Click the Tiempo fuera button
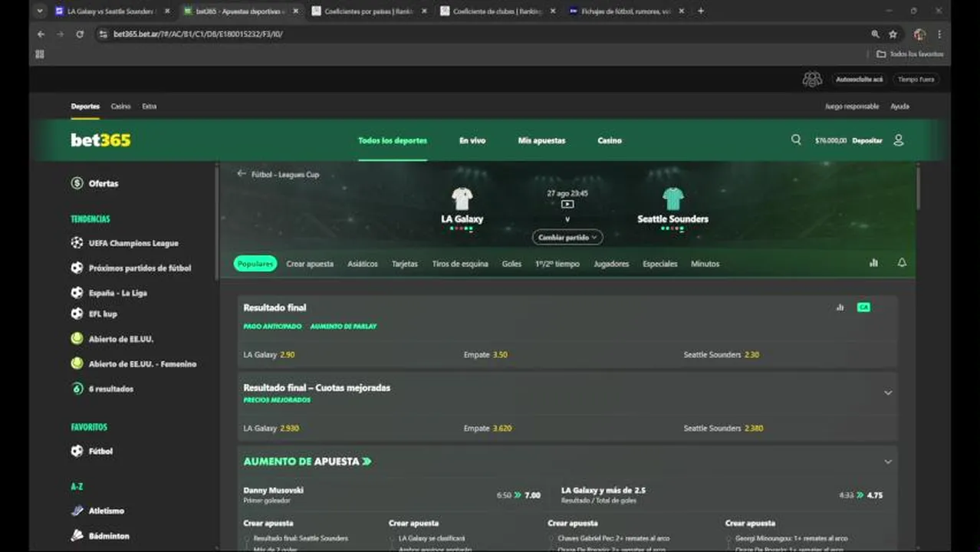The image size is (980, 552). point(916,79)
